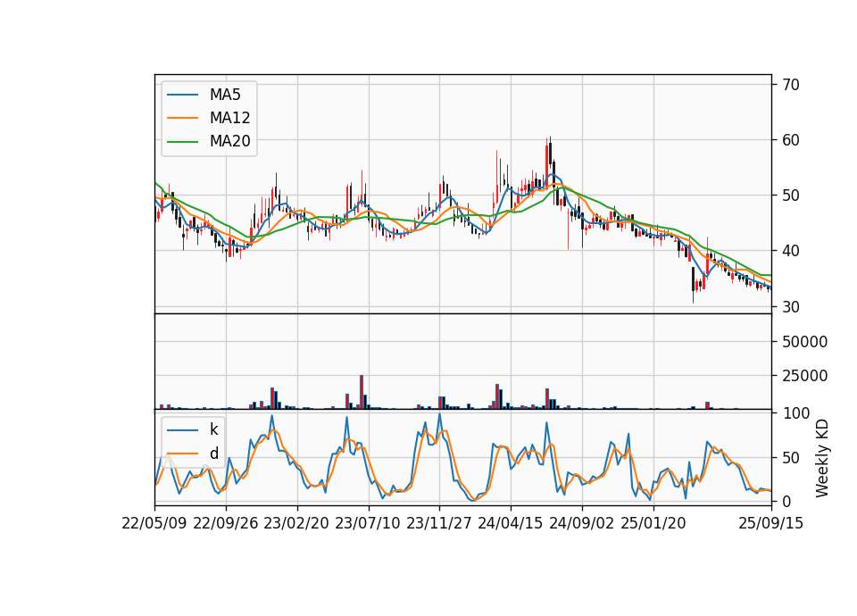857x616 pixels.
Task: Click the 22/05/09 date tick label
Action: [x=154, y=523]
